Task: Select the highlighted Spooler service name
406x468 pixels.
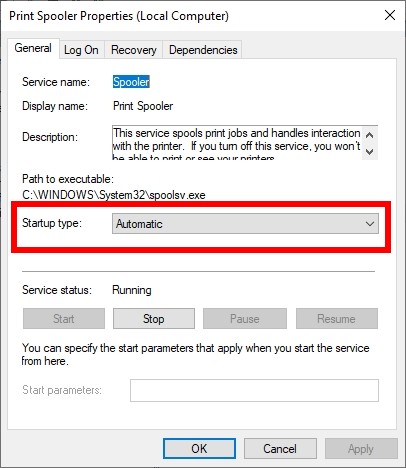Action: 131,82
